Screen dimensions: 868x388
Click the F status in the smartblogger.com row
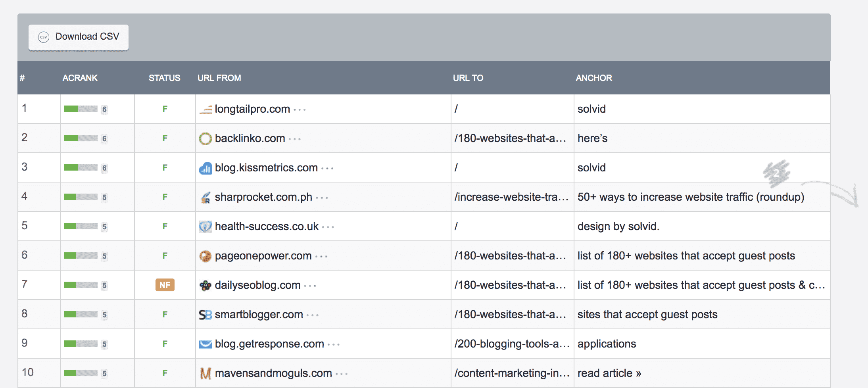[x=165, y=315]
